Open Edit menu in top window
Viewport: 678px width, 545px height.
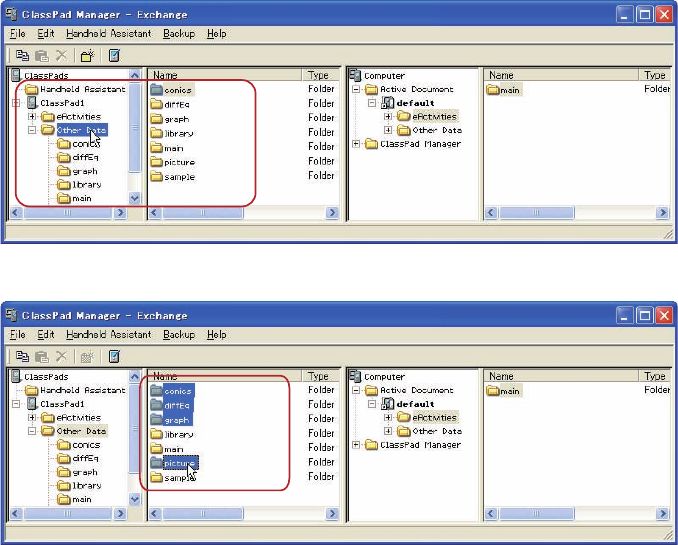[45, 34]
